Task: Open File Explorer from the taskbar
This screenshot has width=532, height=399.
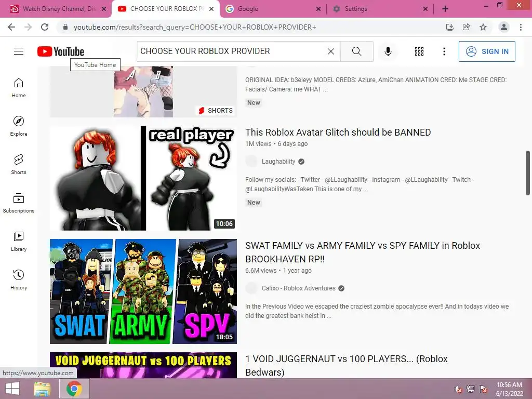Action: [x=42, y=389]
